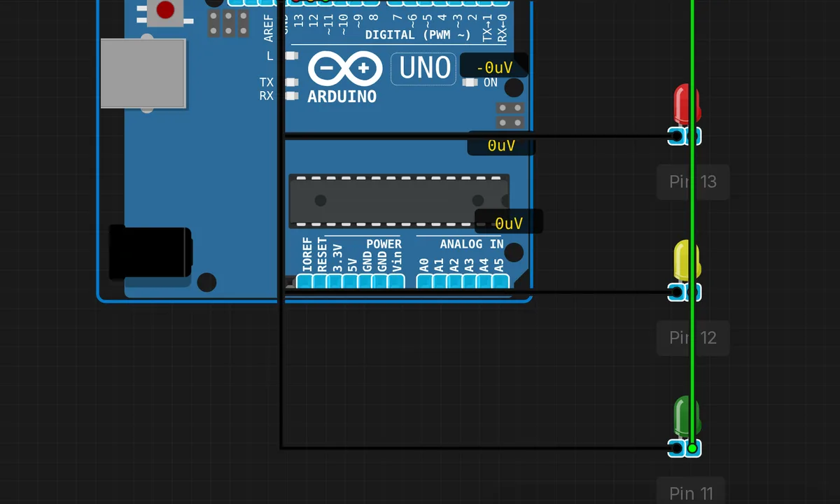Select the A5 analog pin header
This screenshot has height=504, width=840.
pyautogui.click(x=500, y=281)
